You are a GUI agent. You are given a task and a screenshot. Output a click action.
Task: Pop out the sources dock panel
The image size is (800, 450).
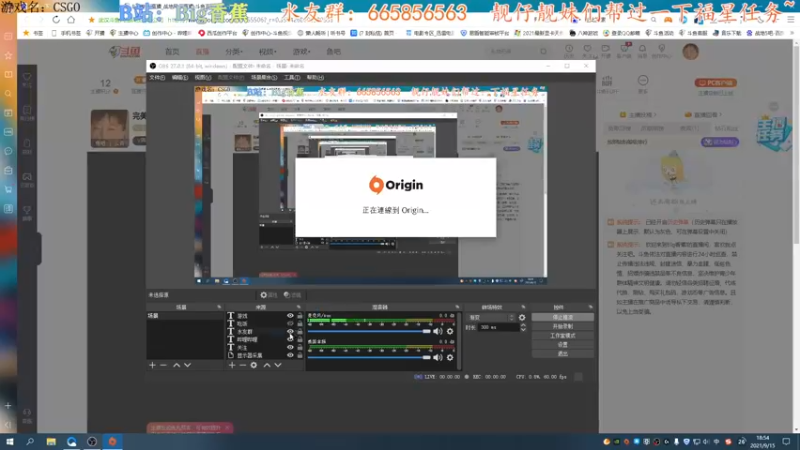pos(299,307)
